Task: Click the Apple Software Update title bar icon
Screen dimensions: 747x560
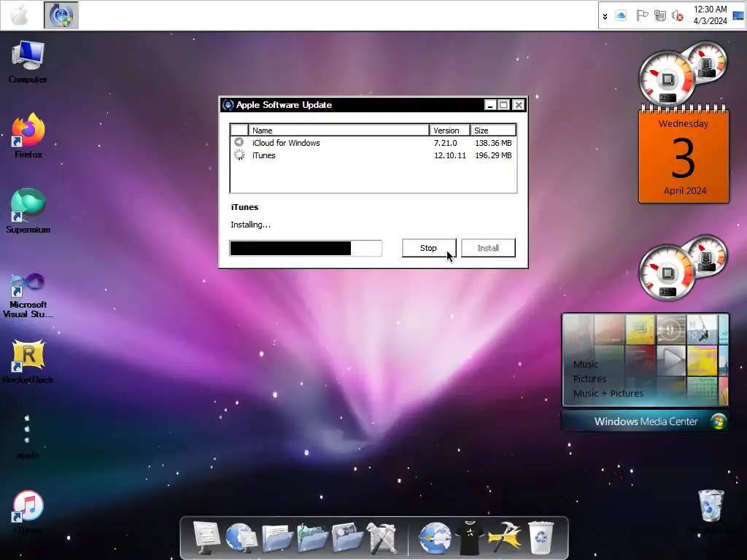Action: click(228, 105)
